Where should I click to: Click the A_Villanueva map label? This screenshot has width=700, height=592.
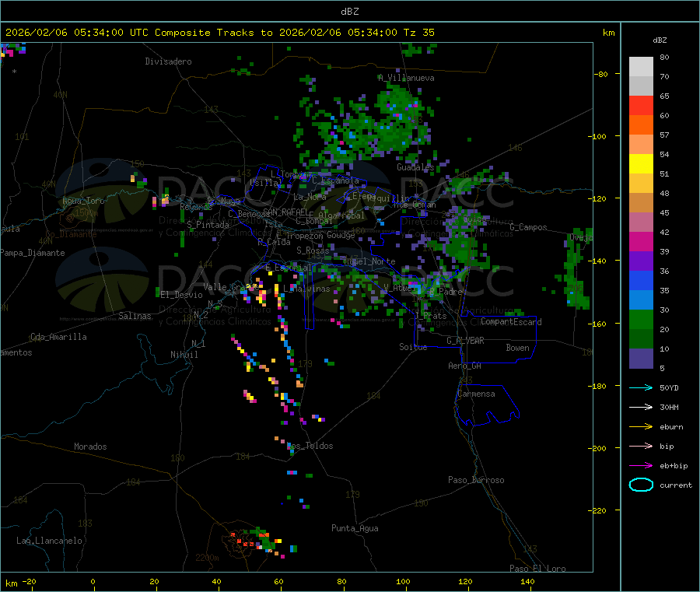click(406, 78)
